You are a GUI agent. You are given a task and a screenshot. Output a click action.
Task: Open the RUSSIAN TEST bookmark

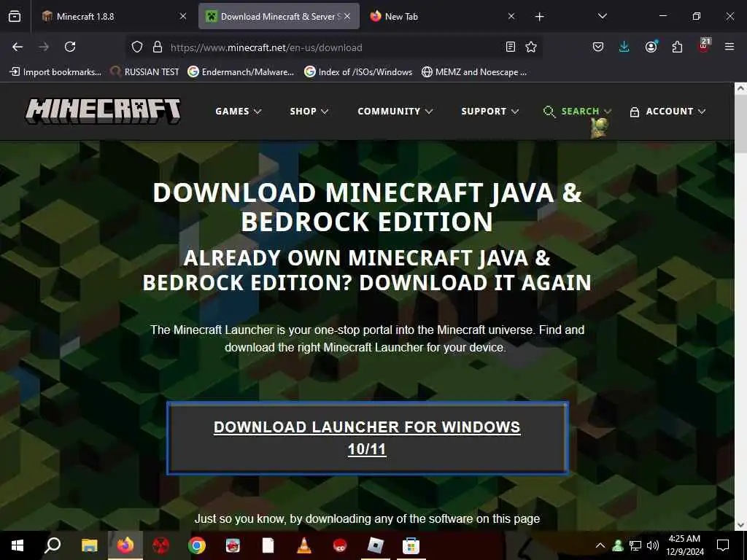pos(145,72)
